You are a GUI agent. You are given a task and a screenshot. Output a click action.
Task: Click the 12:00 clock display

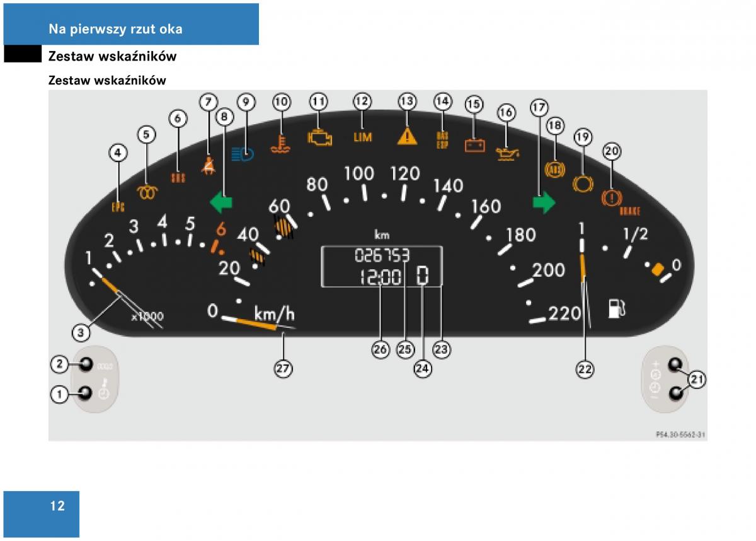380,276
